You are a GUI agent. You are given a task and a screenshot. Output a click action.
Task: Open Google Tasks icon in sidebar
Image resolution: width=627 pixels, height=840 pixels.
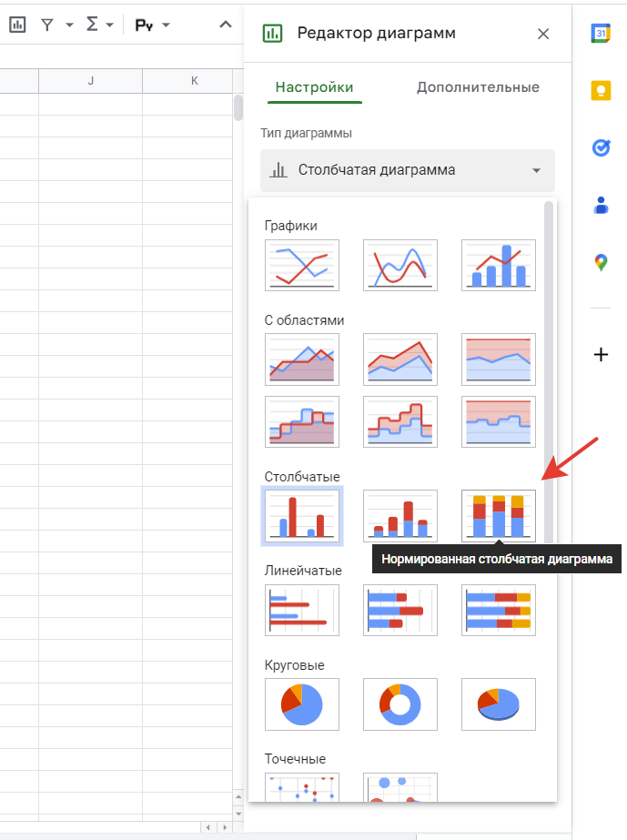click(601, 147)
